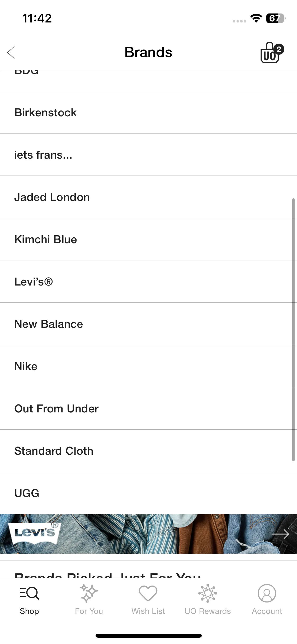Tap the back arrow icon
297x644 pixels.
point(11,52)
